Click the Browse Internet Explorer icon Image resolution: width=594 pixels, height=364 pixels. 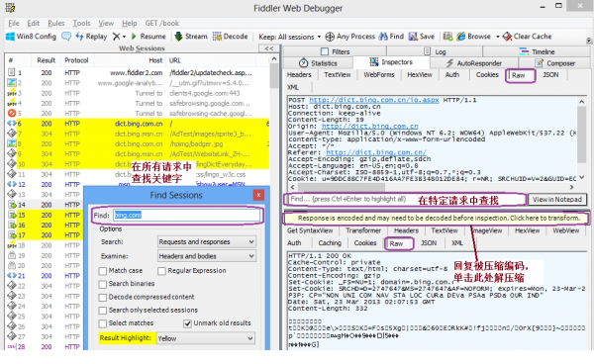click(x=461, y=37)
